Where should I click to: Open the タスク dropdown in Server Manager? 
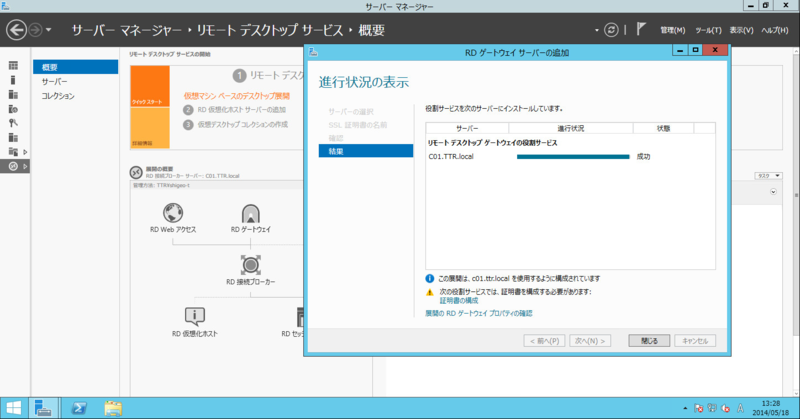pos(768,176)
